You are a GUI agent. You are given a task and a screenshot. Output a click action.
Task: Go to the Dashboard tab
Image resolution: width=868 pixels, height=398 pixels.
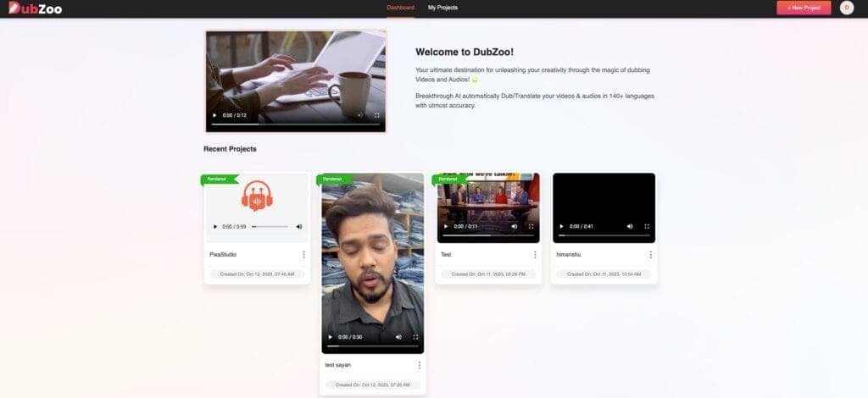pyautogui.click(x=400, y=8)
